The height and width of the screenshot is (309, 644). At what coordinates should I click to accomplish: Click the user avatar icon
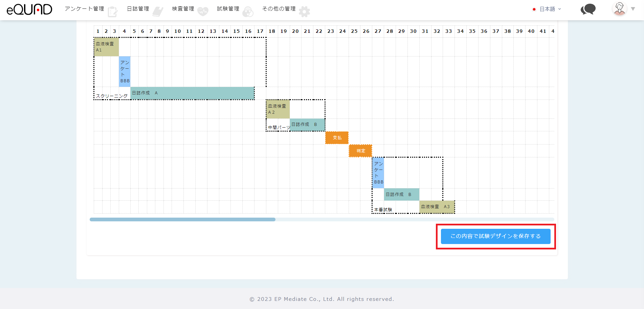pyautogui.click(x=619, y=9)
